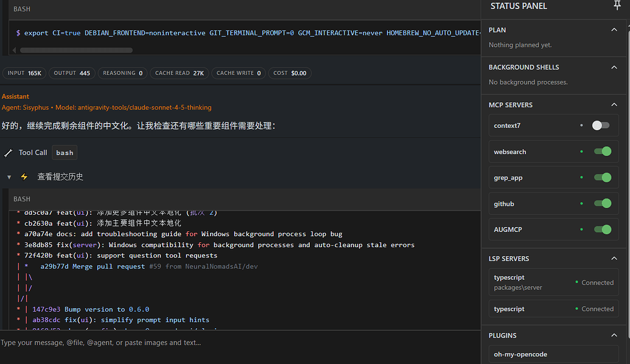
Task: Click commit 147c9e3 Bump version line
Action: [91, 309]
